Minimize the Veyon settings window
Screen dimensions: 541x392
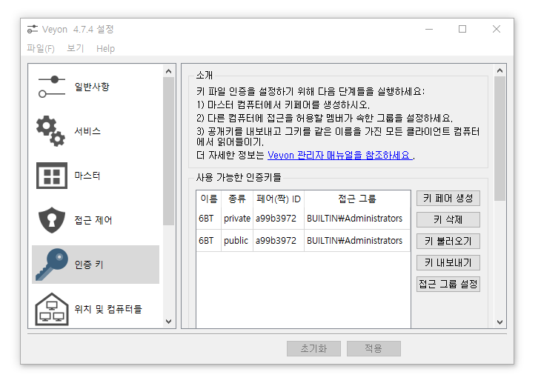point(429,29)
